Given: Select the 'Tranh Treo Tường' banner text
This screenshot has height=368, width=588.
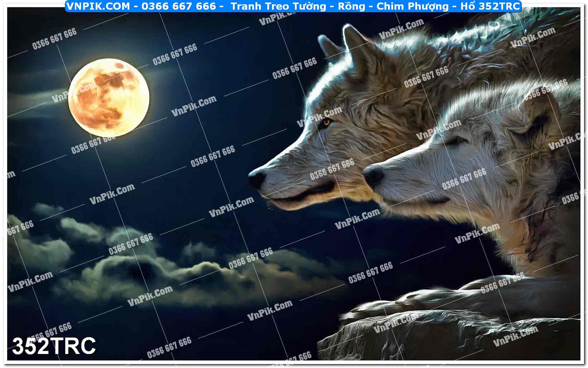Looking at the screenshot, I should point(278,6).
